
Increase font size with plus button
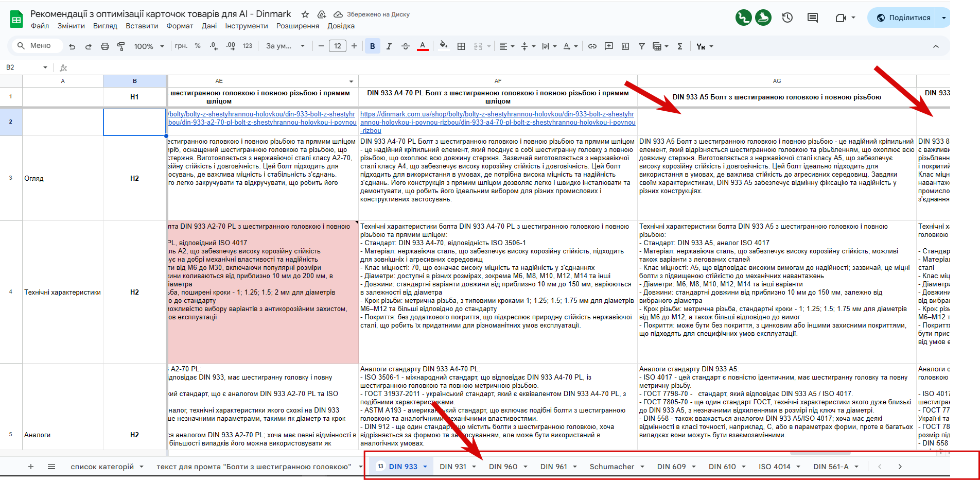pos(354,46)
